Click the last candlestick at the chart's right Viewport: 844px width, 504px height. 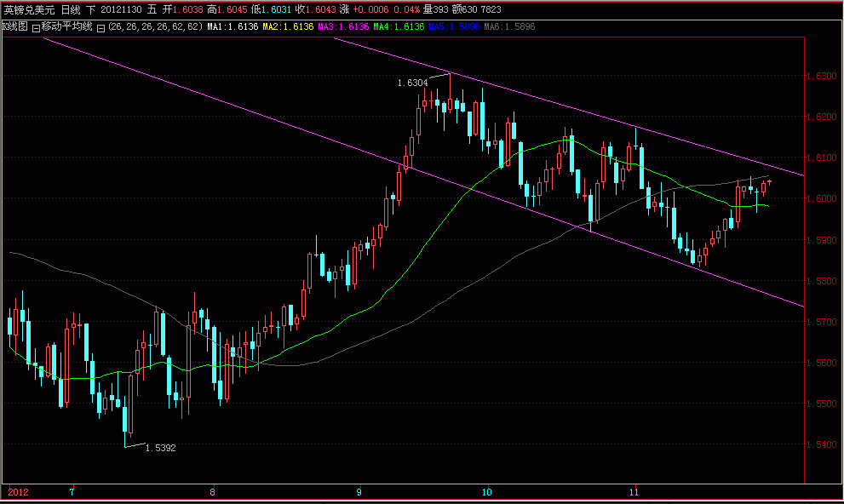tap(770, 182)
